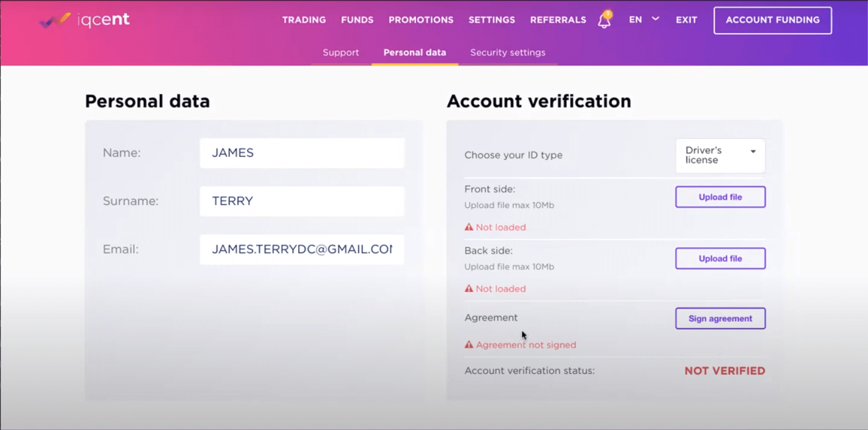Open the Funds menu

357,20
